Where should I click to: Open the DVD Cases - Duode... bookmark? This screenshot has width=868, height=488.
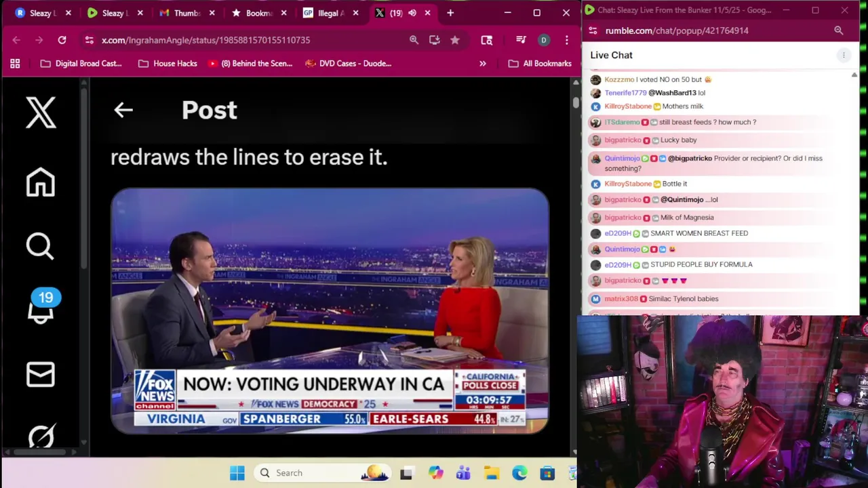click(349, 64)
